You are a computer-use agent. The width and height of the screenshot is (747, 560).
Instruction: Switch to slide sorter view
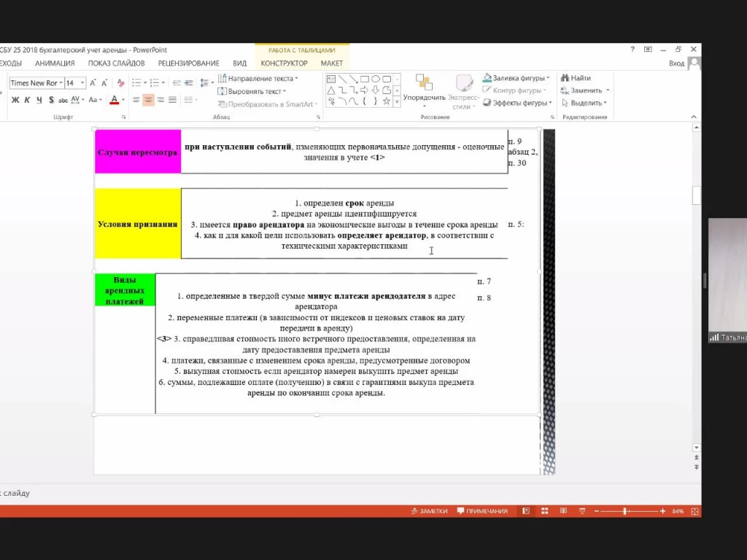tap(544, 511)
